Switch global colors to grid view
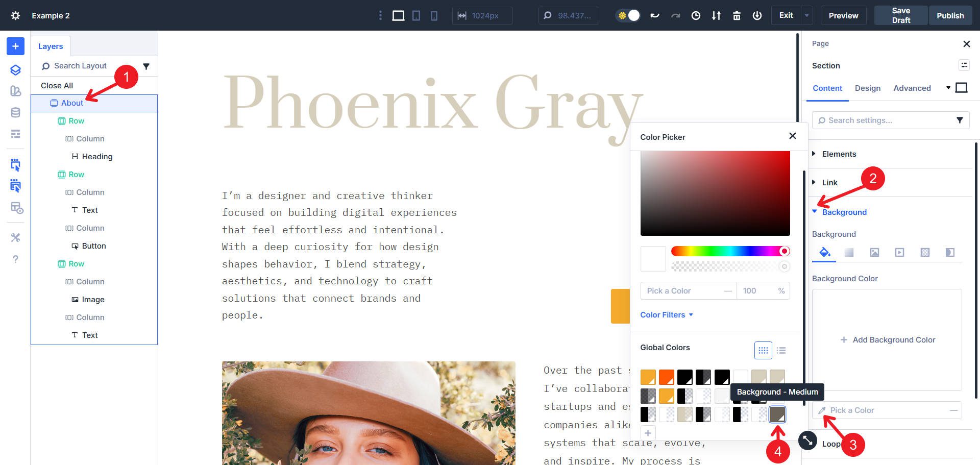The image size is (980, 465). (763, 350)
